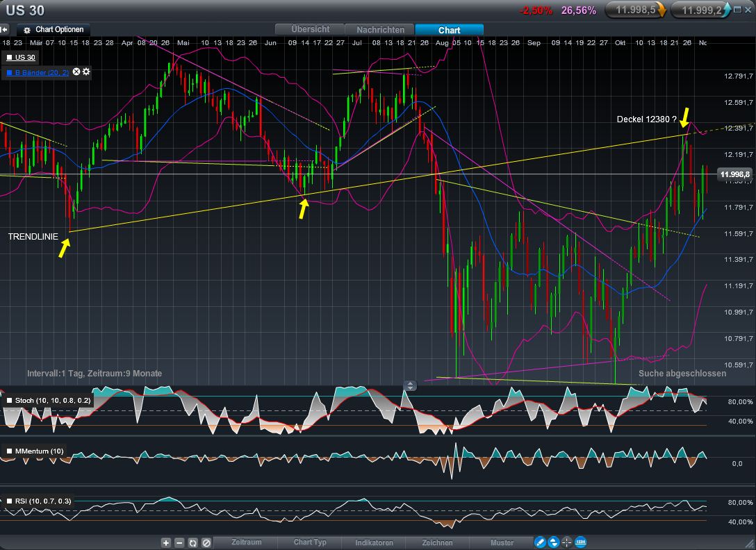Click the white square beside US 30 legend
756x550 pixels.
point(9,58)
